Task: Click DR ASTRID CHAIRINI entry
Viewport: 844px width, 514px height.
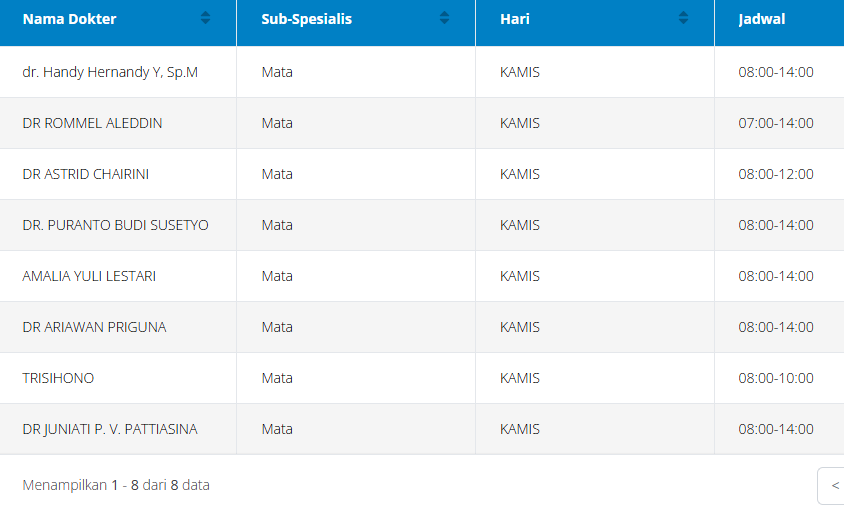Action: coord(86,174)
